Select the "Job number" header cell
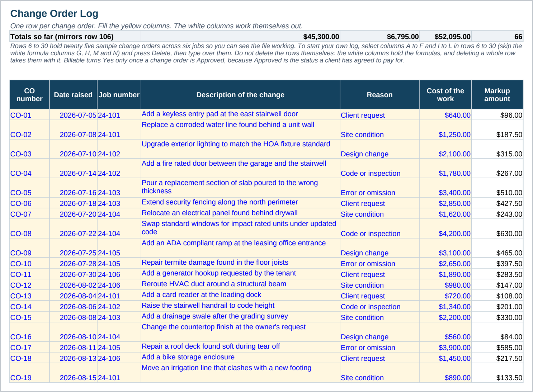The image size is (533, 392). point(119,95)
